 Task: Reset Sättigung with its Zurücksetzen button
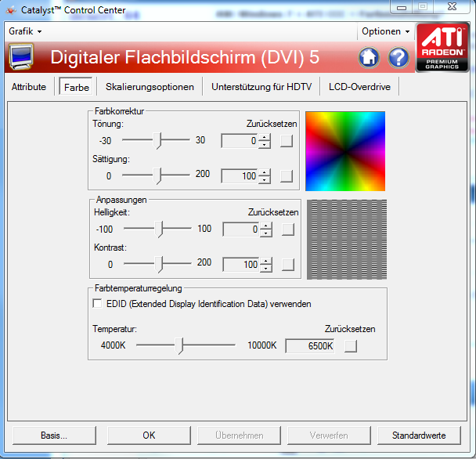287,176
